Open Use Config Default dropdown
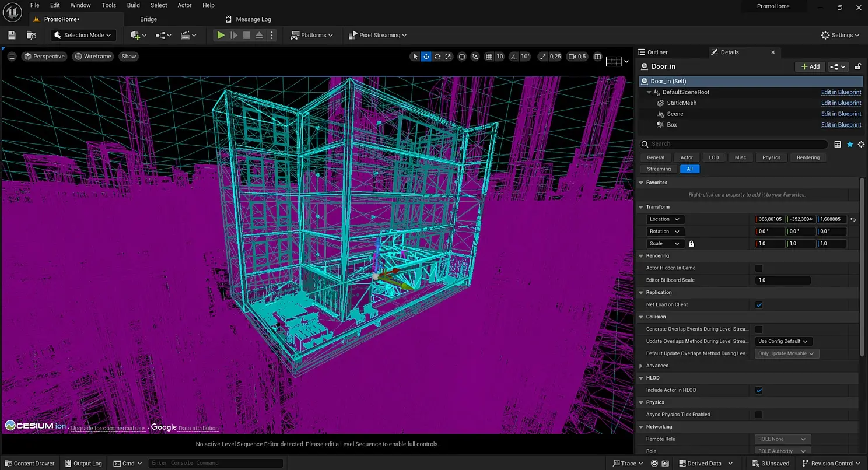868x470 pixels. click(x=783, y=341)
